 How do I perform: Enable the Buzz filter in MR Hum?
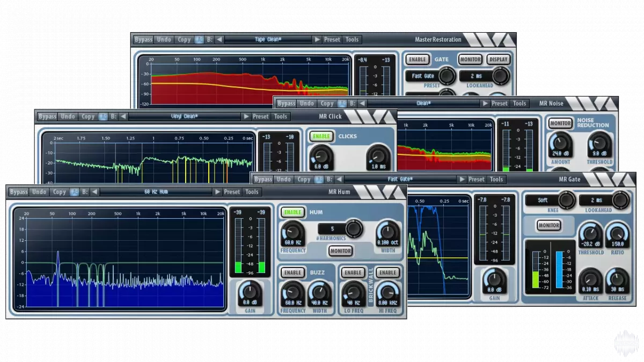tap(292, 272)
